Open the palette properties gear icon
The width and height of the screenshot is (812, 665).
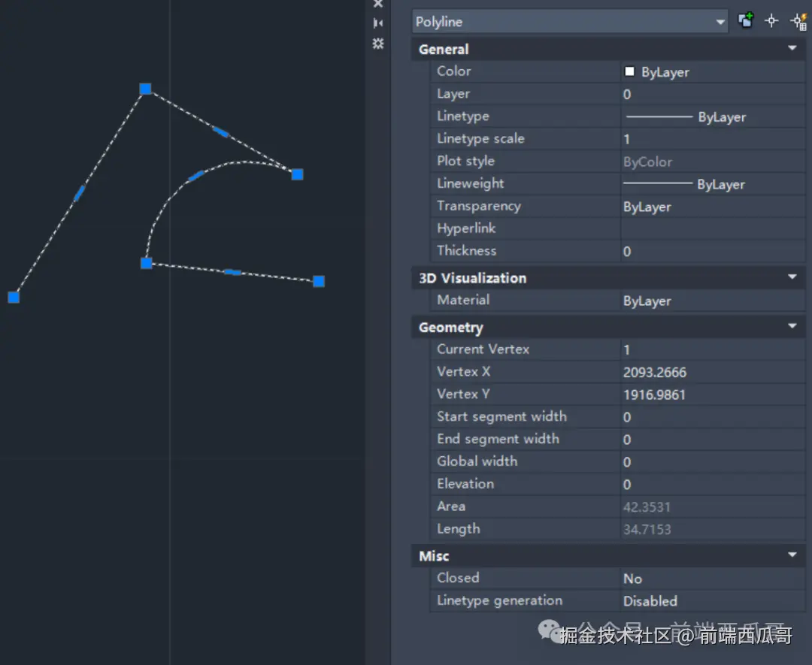click(378, 44)
